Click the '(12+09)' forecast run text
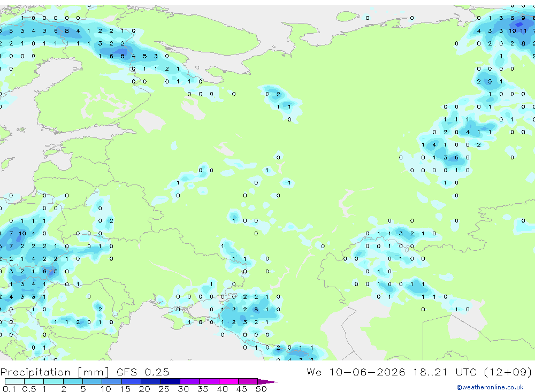This screenshot has width=535, height=392. coord(508,372)
